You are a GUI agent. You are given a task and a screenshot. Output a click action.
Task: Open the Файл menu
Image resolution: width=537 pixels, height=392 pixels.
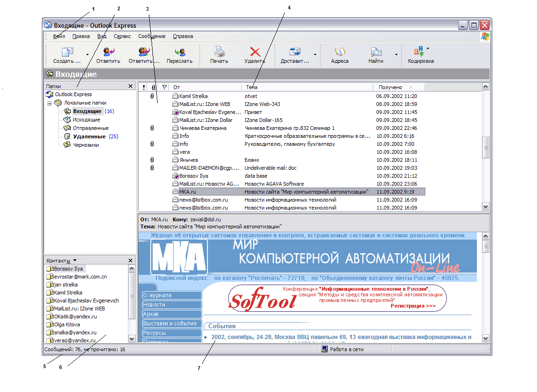[x=59, y=36]
